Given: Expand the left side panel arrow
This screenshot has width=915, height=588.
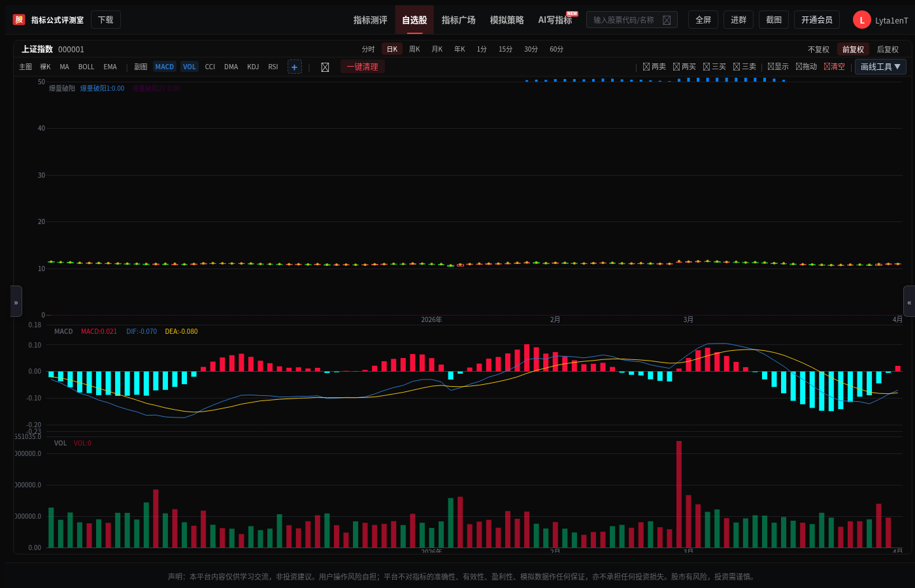Looking at the screenshot, I should coord(16,301).
